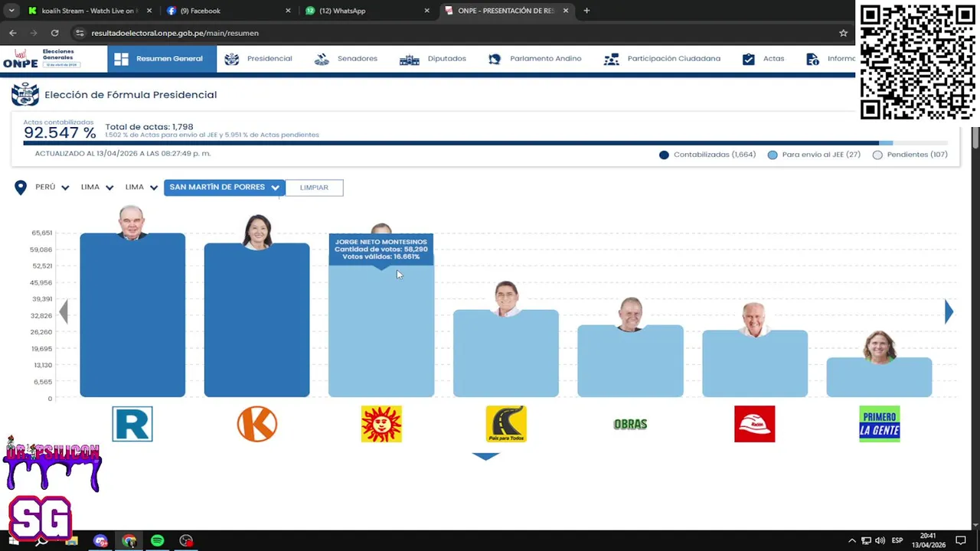Click the actas progress bar
The width and height of the screenshot is (980, 551).
485,143
